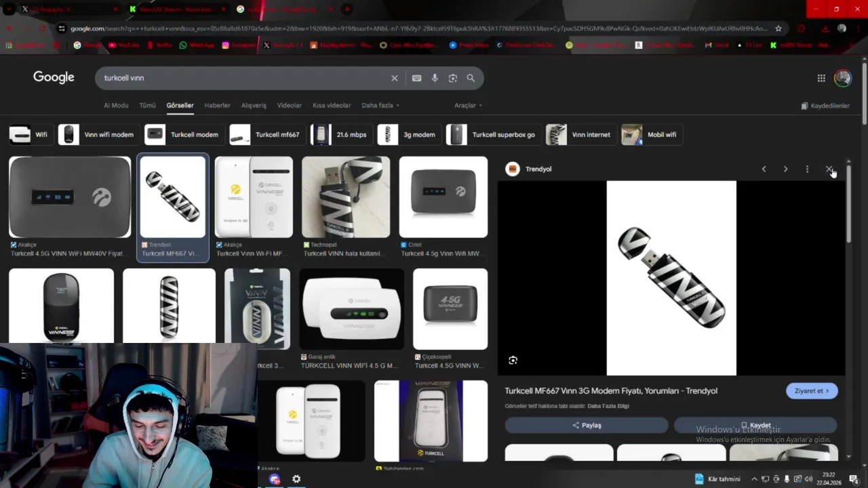Screen dimensions: 868x488
Task: Open Kaydedilenler saved items link
Action: [825, 106]
